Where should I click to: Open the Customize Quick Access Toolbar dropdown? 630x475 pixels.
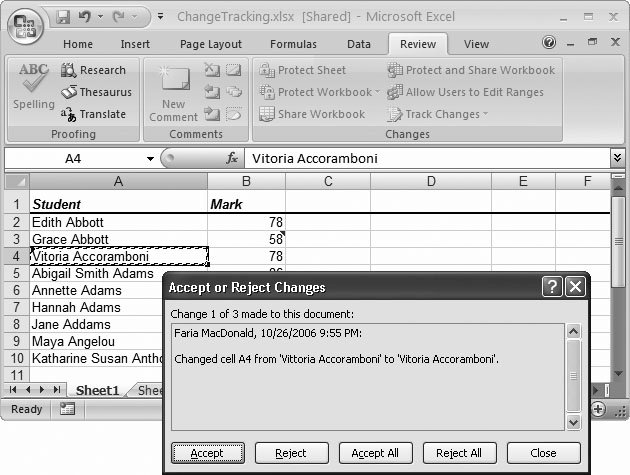(x=160, y=17)
